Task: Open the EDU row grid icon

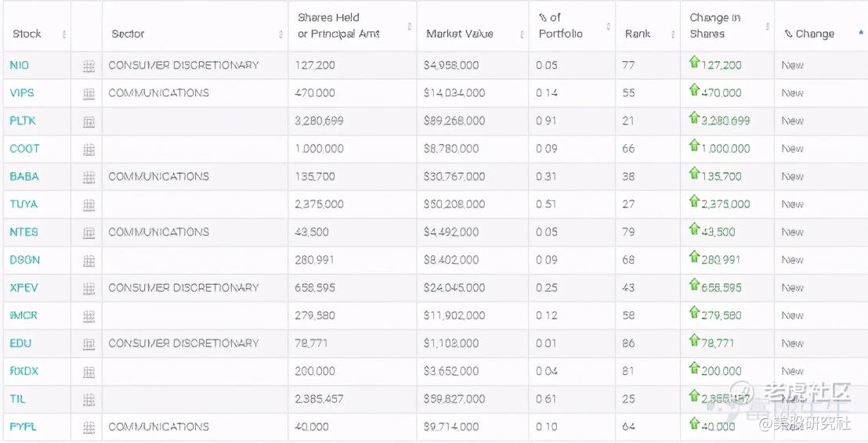Action: [89, 344]
